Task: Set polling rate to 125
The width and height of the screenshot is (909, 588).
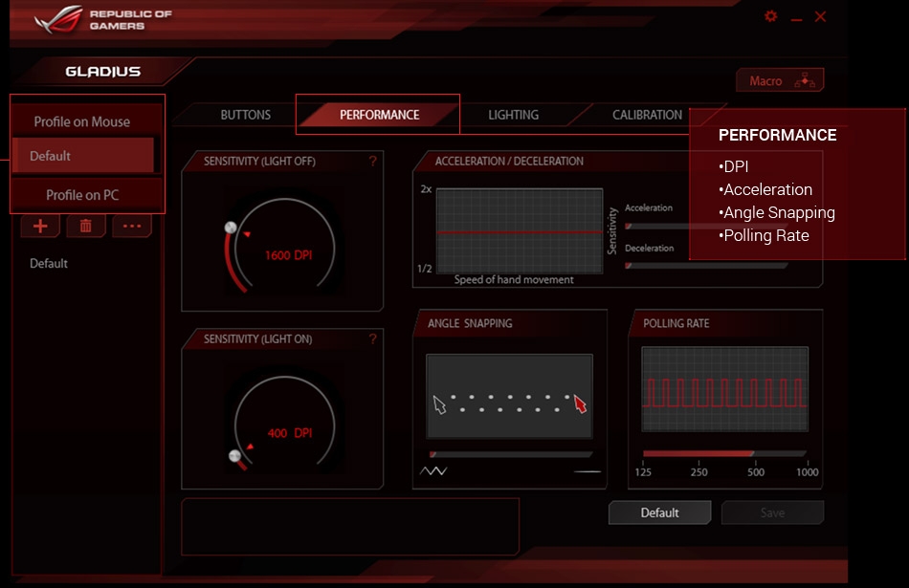Action: point(643,471)
